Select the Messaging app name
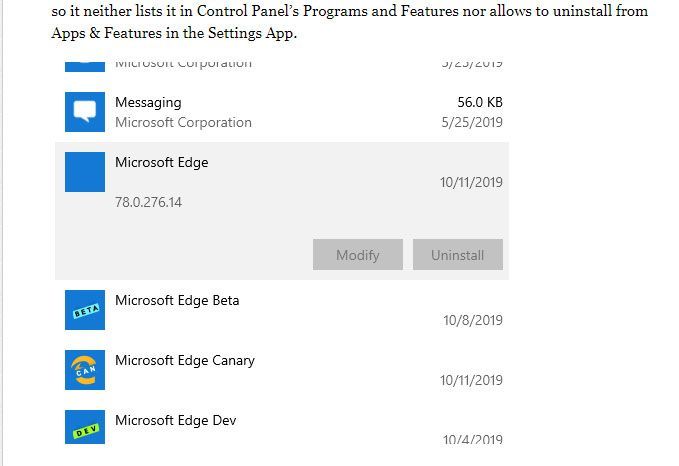The height and width of the screenshot is (466, 679). point(148,103)
